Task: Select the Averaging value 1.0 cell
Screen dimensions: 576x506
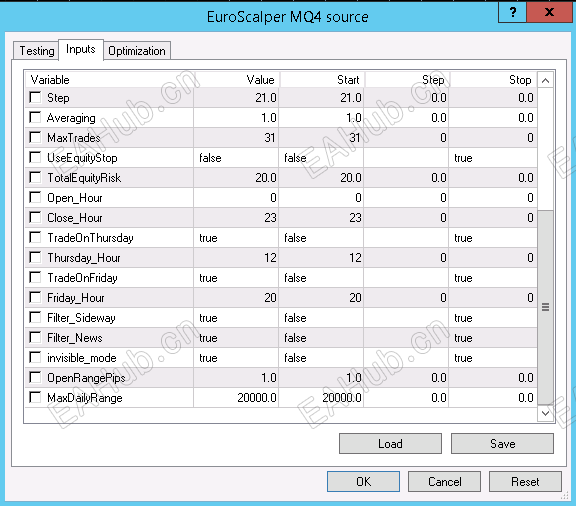Action: [x=236, y=118]
